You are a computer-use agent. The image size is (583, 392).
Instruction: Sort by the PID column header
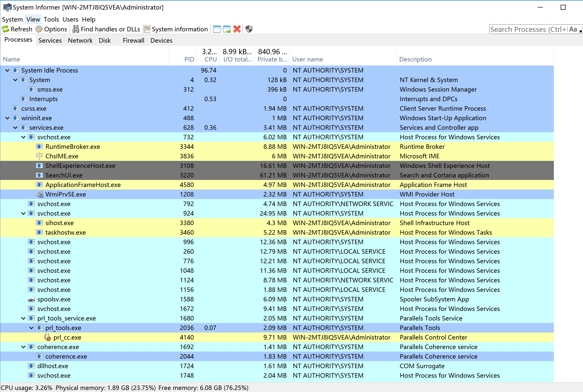(x=189, y=59)
